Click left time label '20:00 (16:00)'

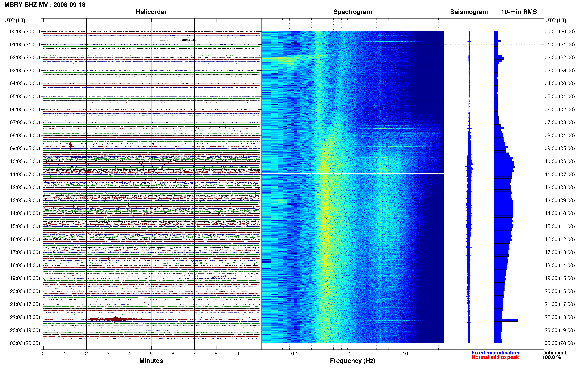point(25,291)
